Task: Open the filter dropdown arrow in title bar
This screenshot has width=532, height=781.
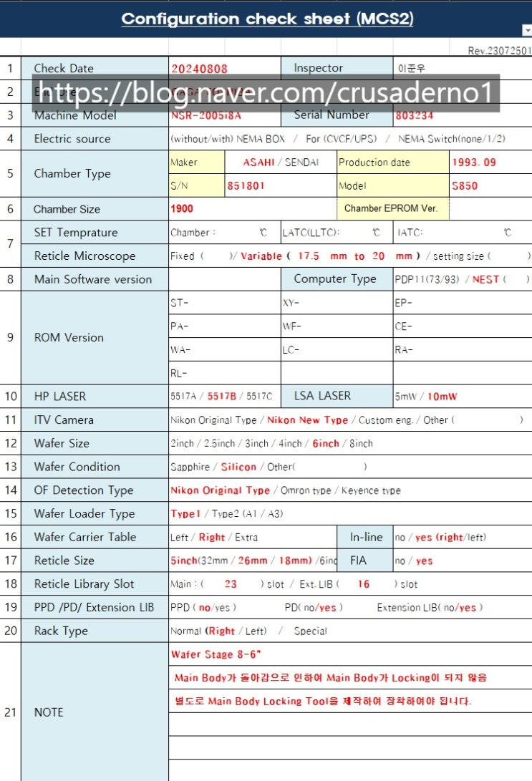Action: (527, 31)
